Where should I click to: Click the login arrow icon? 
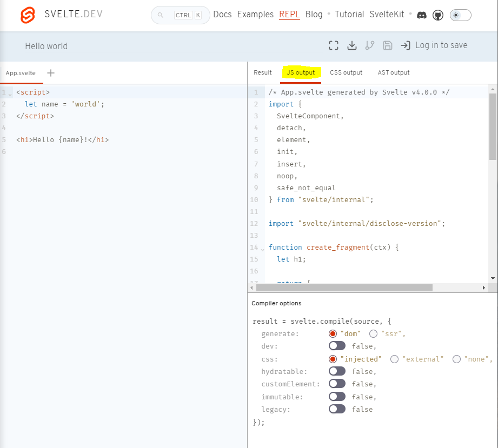coord(406,45)
